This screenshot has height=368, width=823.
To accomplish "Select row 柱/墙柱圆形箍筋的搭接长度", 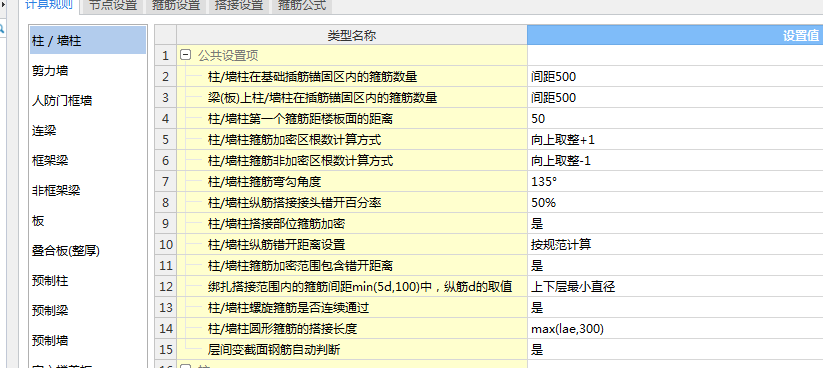I will pyautogui.click(x=352, y=329).
